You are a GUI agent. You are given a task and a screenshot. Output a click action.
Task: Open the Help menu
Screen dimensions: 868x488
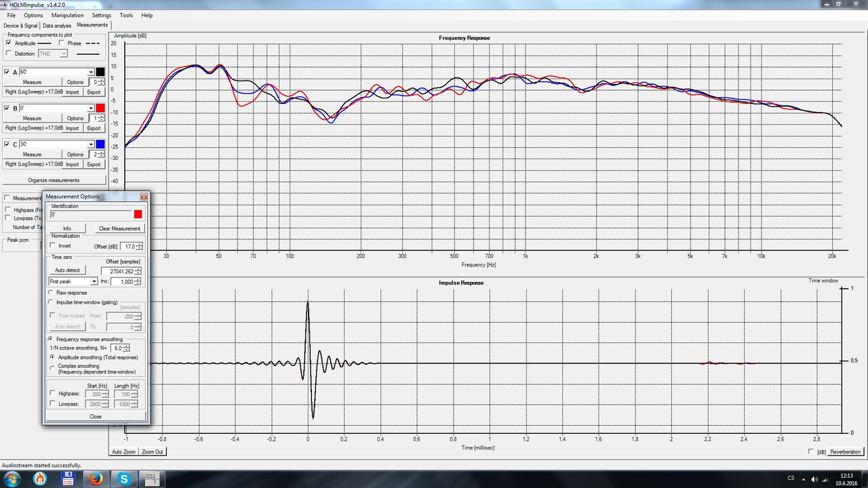pyautogui.click(x=147, y=15)
